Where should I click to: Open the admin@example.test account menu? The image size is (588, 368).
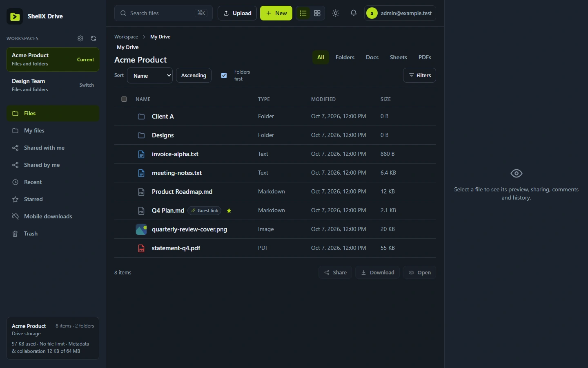coord(400,13)
